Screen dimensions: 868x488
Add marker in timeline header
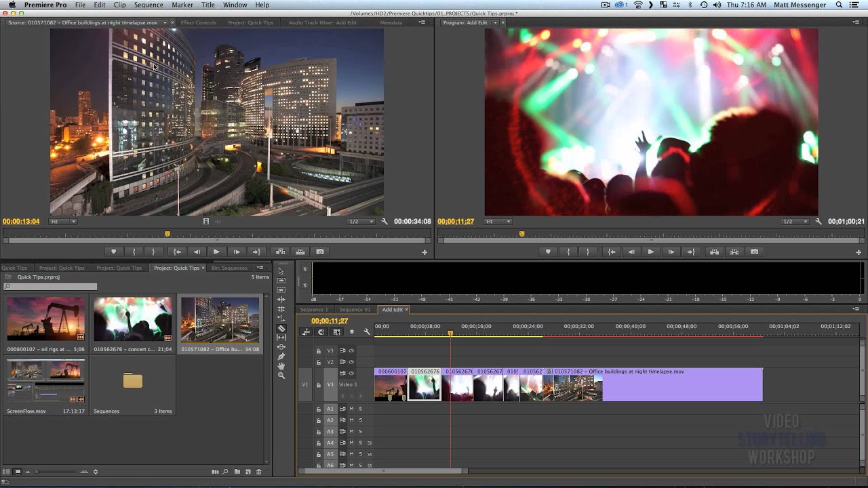tap(351, 331)
